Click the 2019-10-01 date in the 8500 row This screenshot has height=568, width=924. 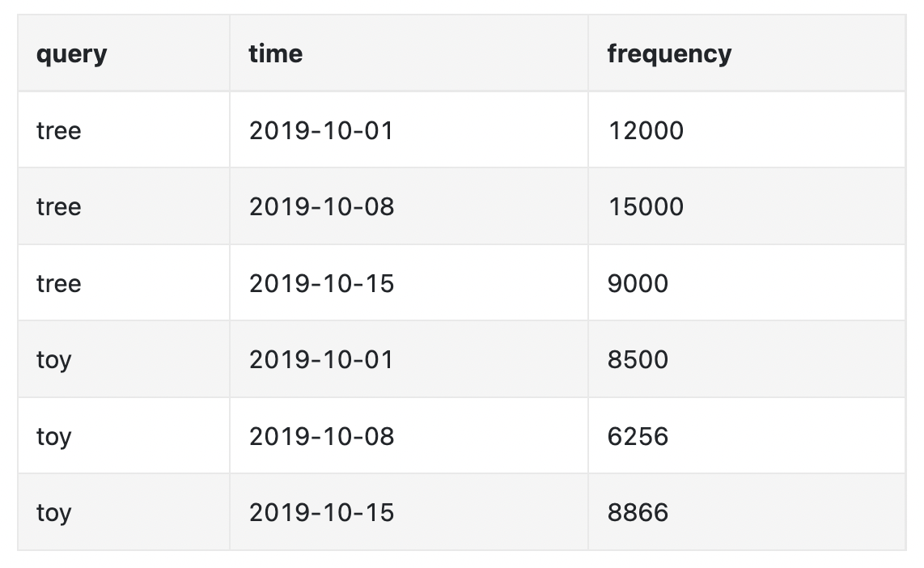pyautogui.click(x=321, y=359)
